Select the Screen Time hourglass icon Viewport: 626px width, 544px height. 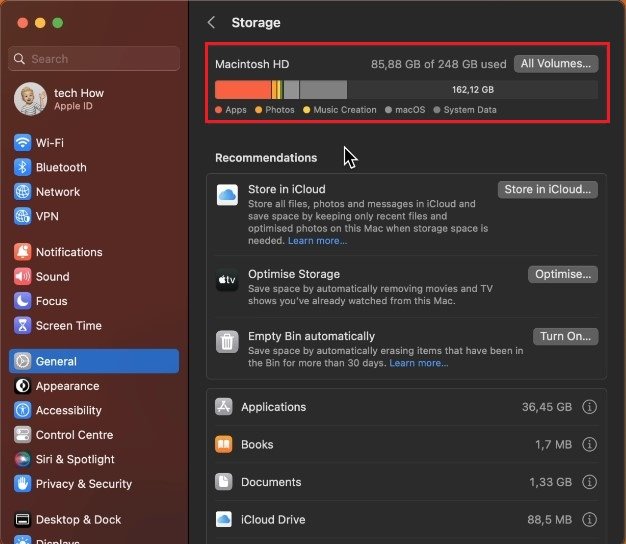[22, 325]
